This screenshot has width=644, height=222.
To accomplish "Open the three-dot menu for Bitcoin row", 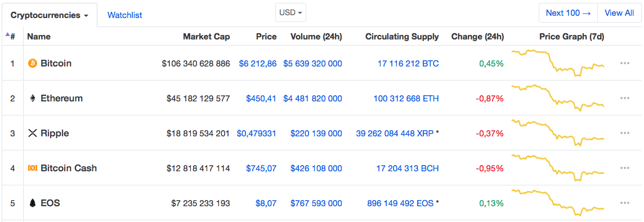I will click(x=625, y=63).
